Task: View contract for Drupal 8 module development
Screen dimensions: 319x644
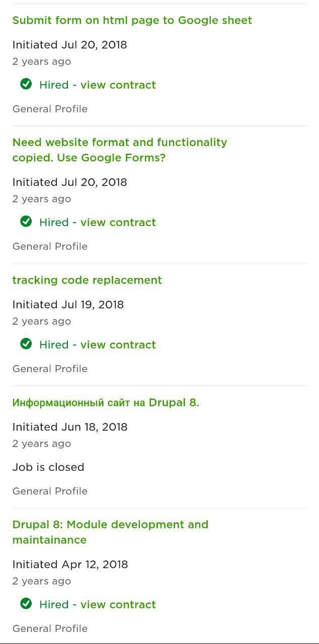Action: [98, 604]
